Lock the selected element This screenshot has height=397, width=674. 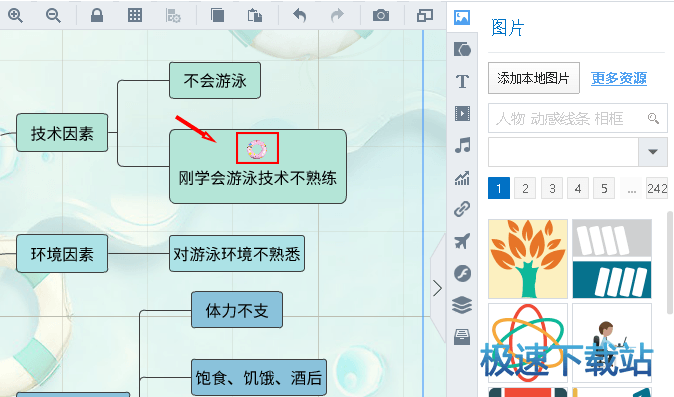(97, 15)
